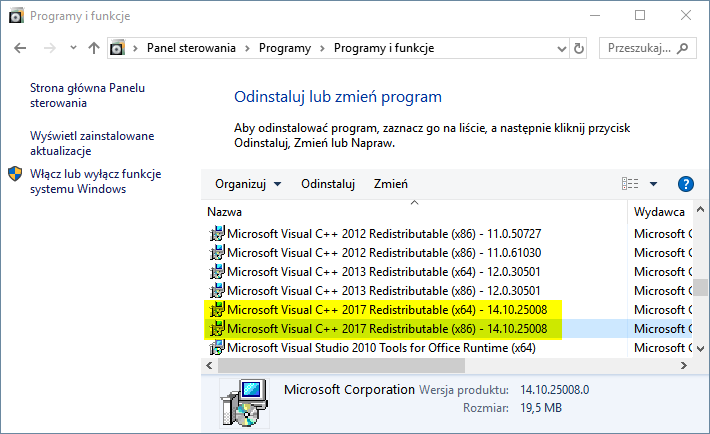Click vertical scrollbar down arrow
This screenshot has height=434, width=710.
point(700,348)
